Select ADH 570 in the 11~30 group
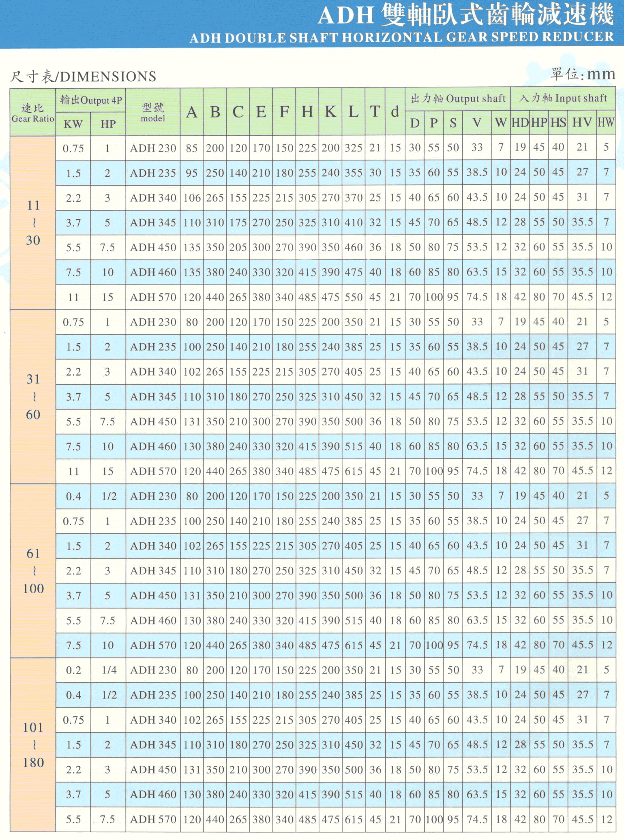 153,297
